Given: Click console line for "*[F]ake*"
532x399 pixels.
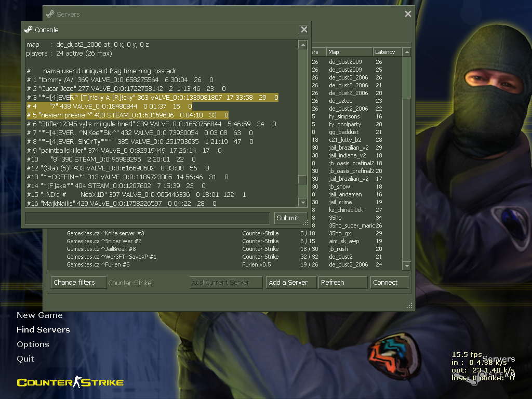Looking at the screenshot, I should (116, 185).
